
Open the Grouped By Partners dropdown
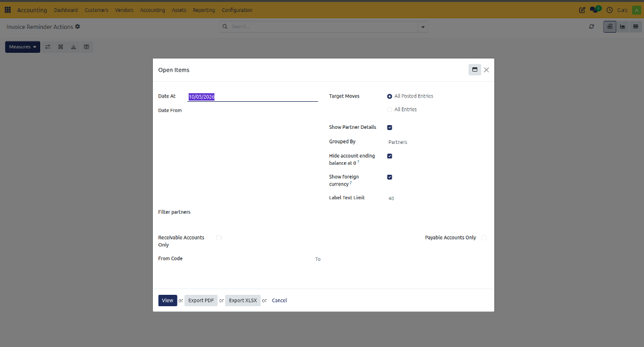(x=438, y=142)
